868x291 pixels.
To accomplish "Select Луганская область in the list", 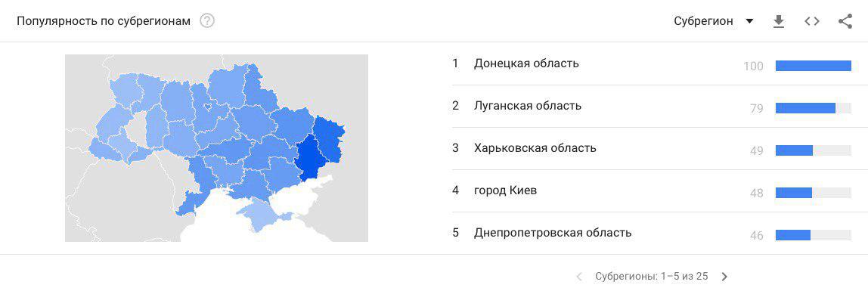I will click(x=528, y=106).
